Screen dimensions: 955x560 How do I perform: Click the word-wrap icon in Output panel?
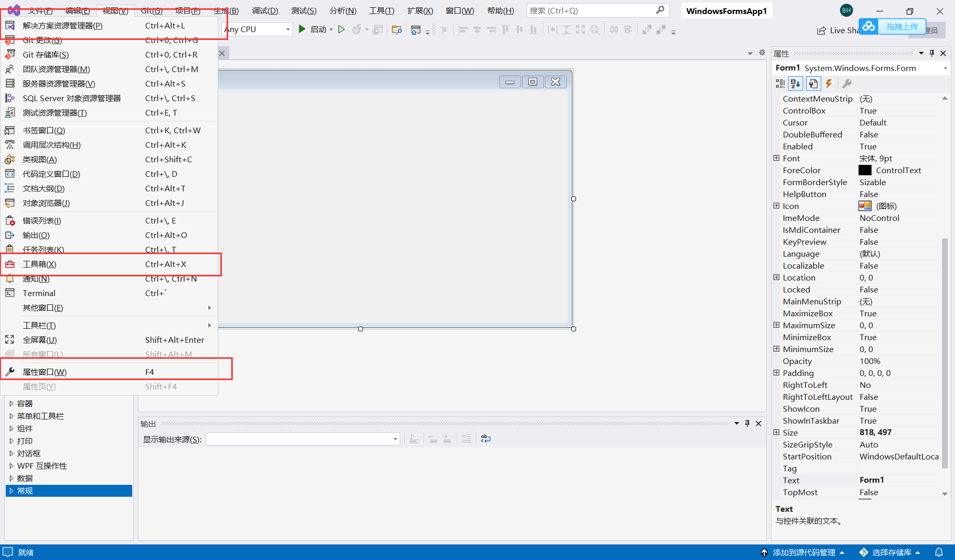[486, 439]
